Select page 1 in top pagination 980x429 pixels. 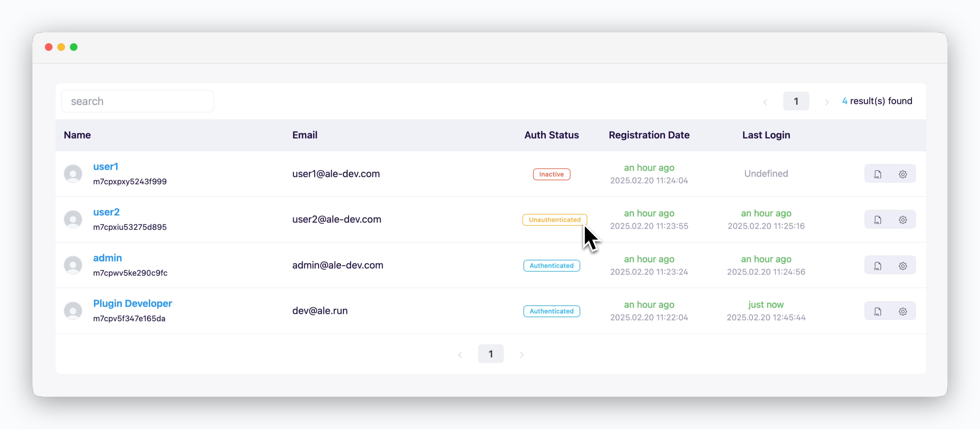click(796, 101)
